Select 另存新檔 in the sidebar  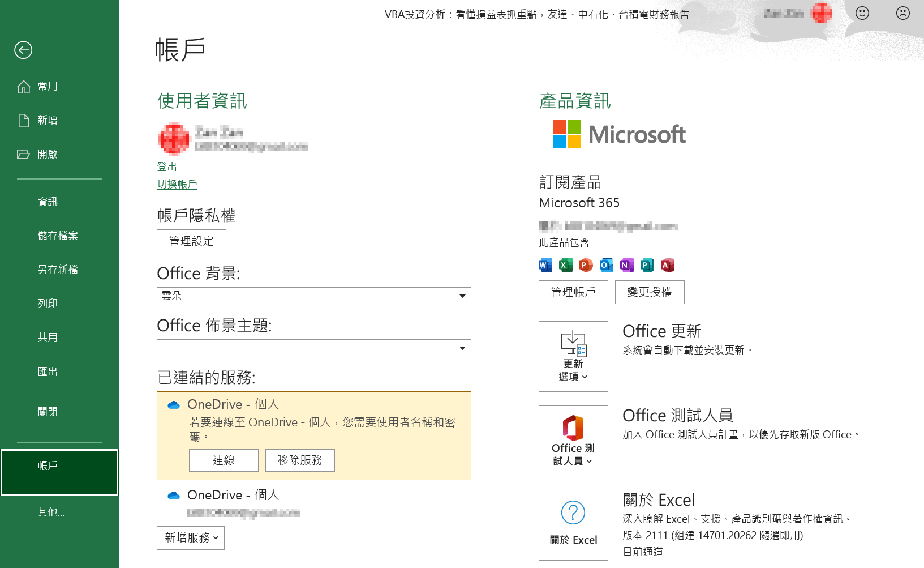point(58,270)
